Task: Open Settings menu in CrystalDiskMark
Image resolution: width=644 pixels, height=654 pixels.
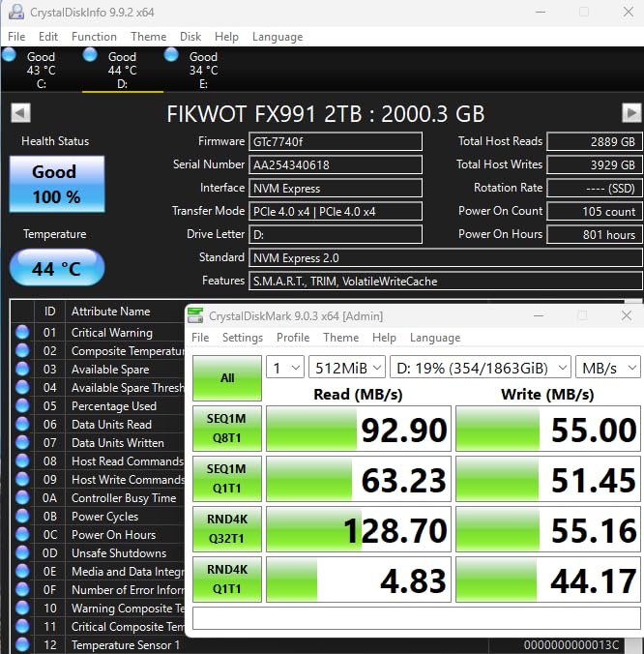Action: [243, 338]
